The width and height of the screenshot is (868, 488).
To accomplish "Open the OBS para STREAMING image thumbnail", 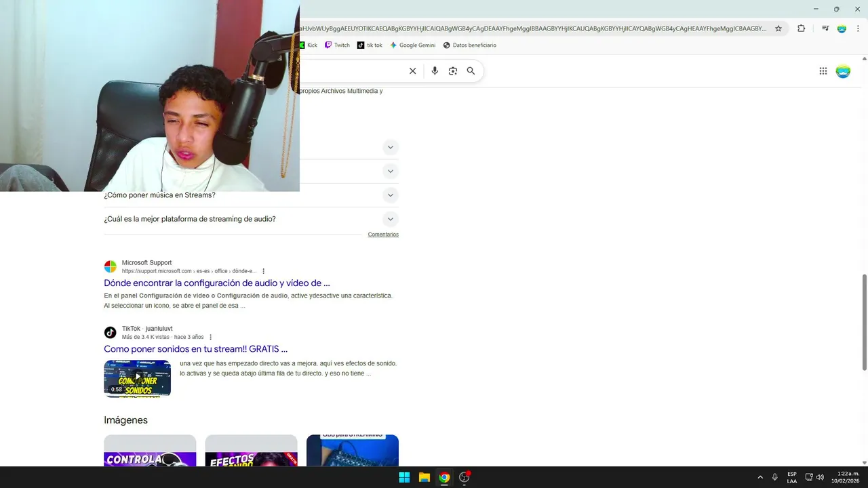I will pos(353,451).
